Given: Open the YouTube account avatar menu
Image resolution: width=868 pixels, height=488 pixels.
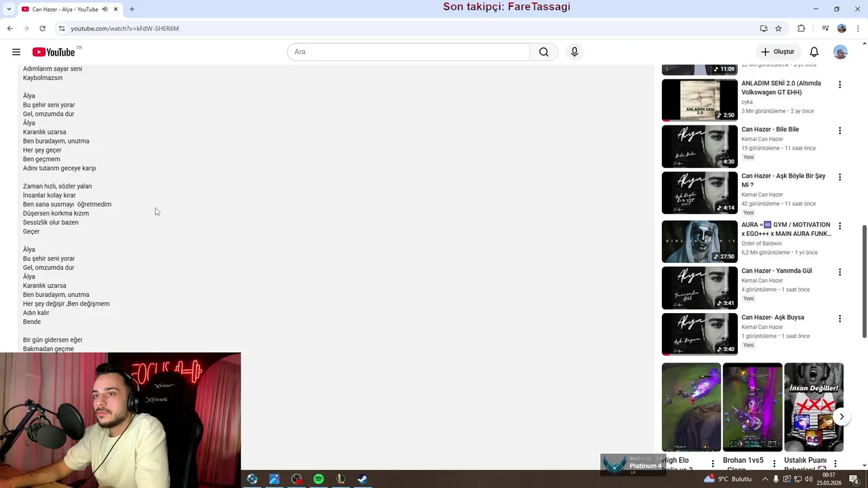Looking at the screenshot, I should [x=840, y=52].
